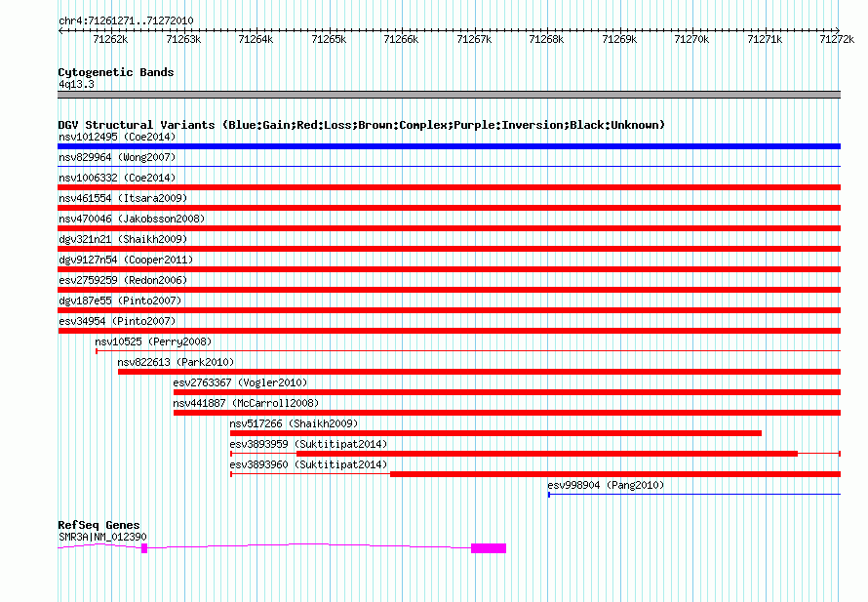Open the esv998904 (Pang2010) variant label

605,485
